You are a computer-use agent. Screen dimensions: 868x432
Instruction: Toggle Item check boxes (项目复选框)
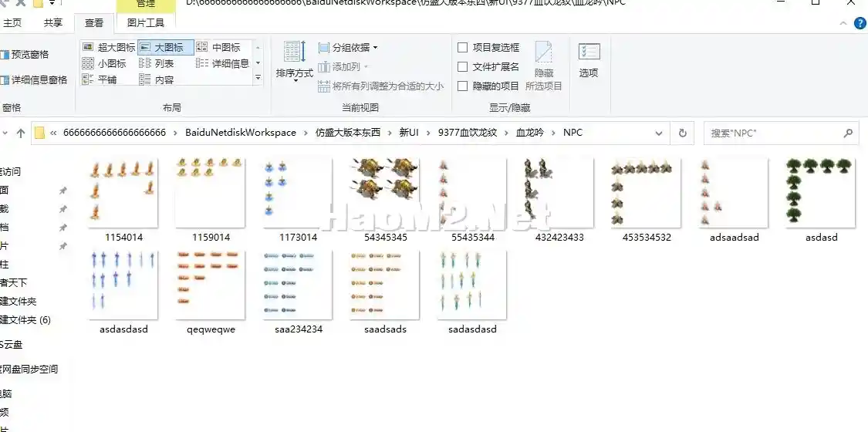[489, 48]
